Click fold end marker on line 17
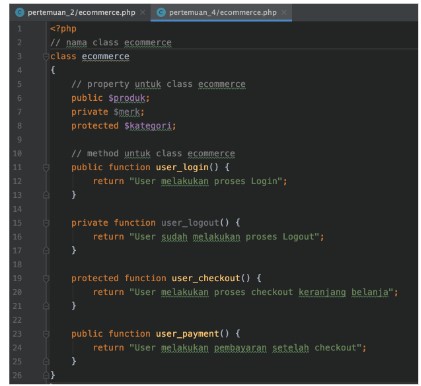 46,250
